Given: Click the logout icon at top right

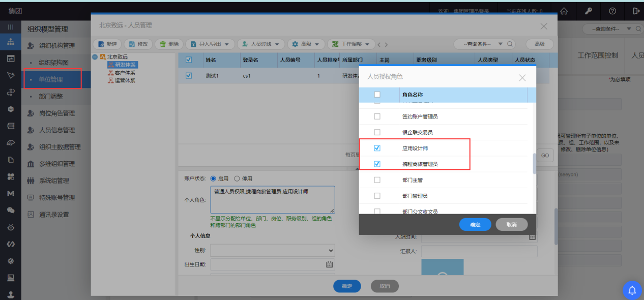Looking at the screenshot, I should pyautogui.click(x=636, y=11).
